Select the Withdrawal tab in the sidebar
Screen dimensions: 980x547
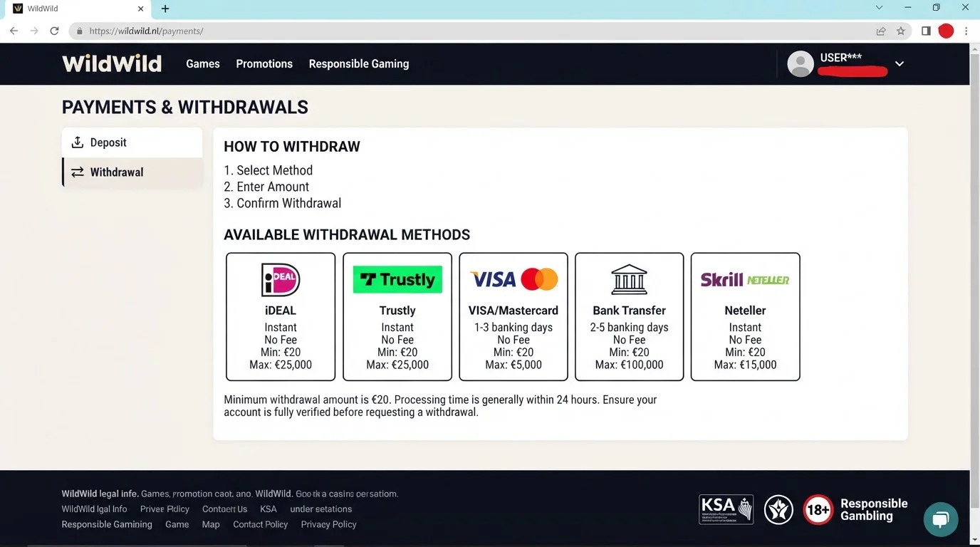(x=132, y=172)
